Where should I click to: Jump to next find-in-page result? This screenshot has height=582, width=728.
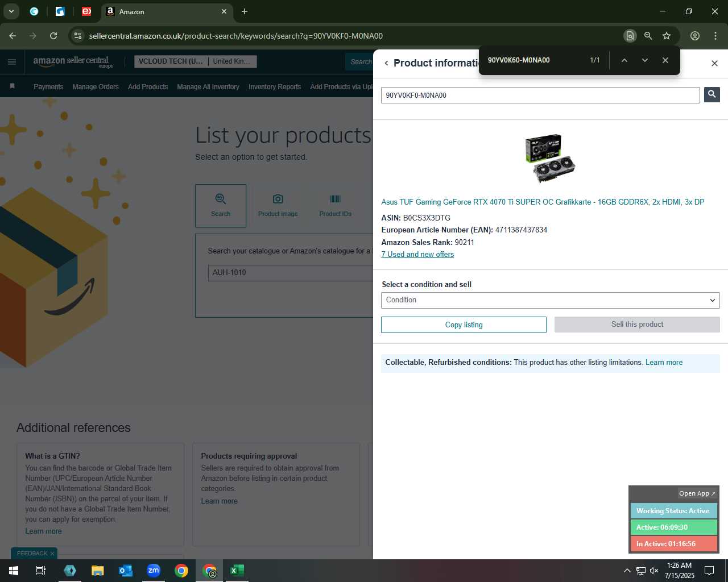pyautogui.click(x=644, y=60)
